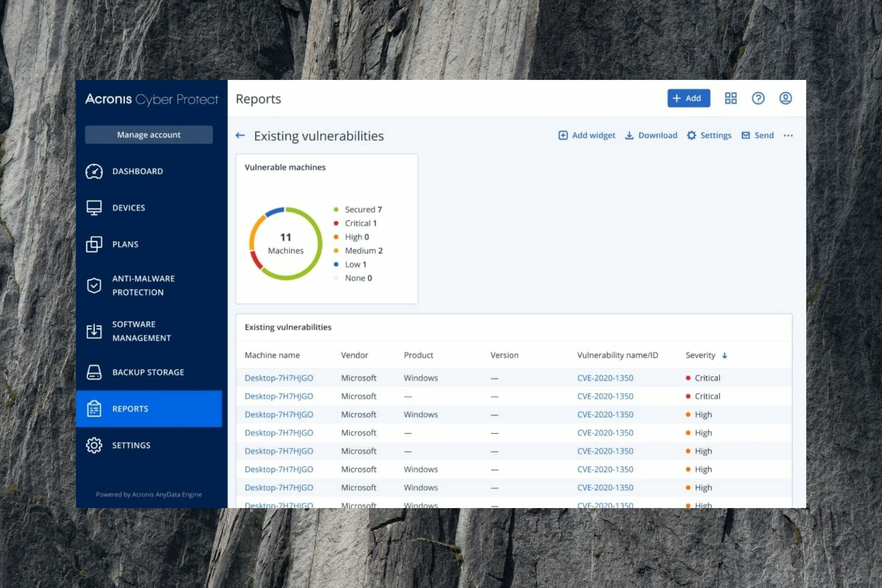The height and width of the screenshot is (588, 882).
Task: Sort by Vulnerability name/ID column header
Action: tap(617, 355)
